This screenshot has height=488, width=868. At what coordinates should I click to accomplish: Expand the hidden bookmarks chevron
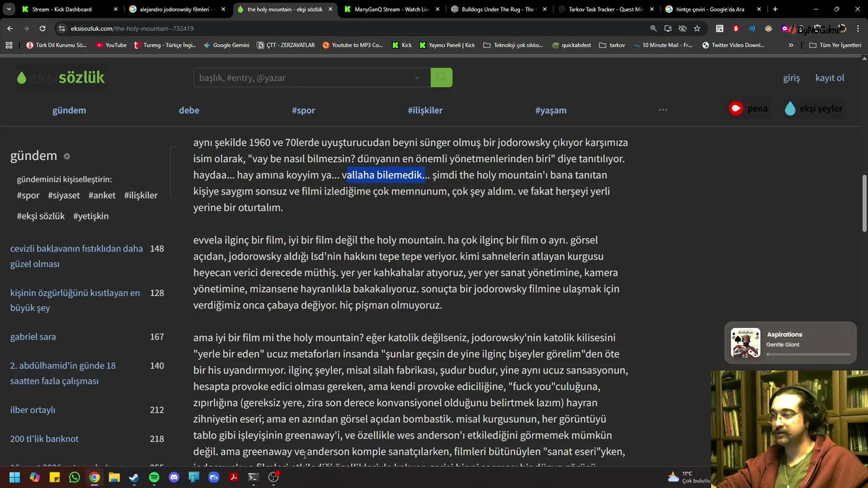click(x=791, y=45)
